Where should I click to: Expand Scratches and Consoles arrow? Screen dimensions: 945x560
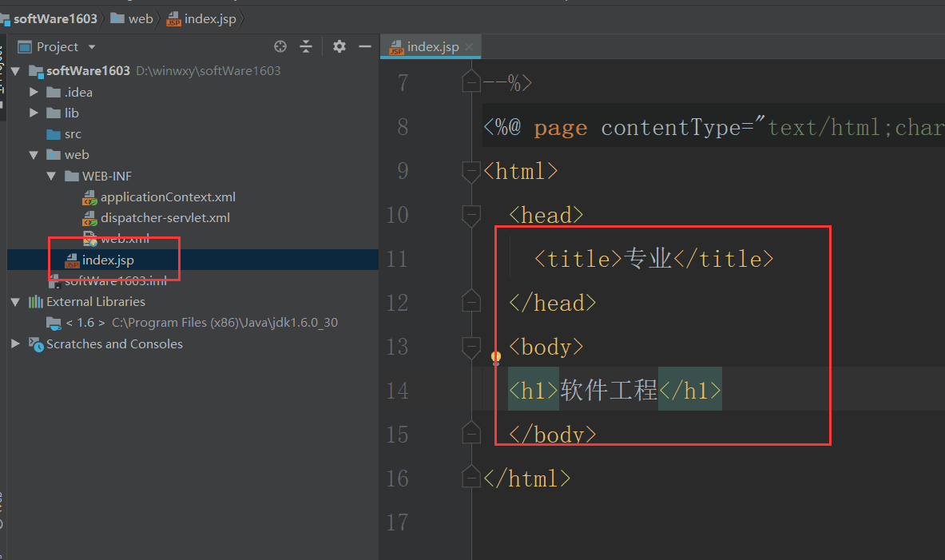[16, 344]
